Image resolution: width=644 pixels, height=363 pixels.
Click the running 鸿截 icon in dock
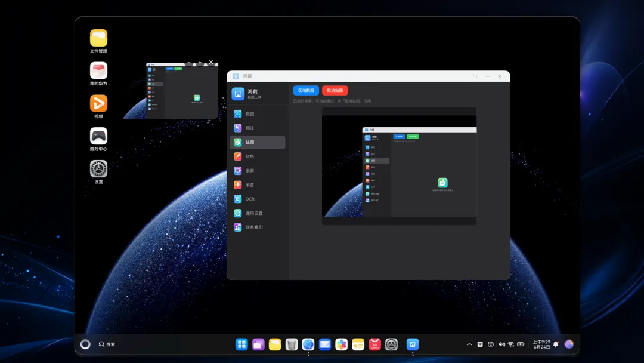point(413,344)
